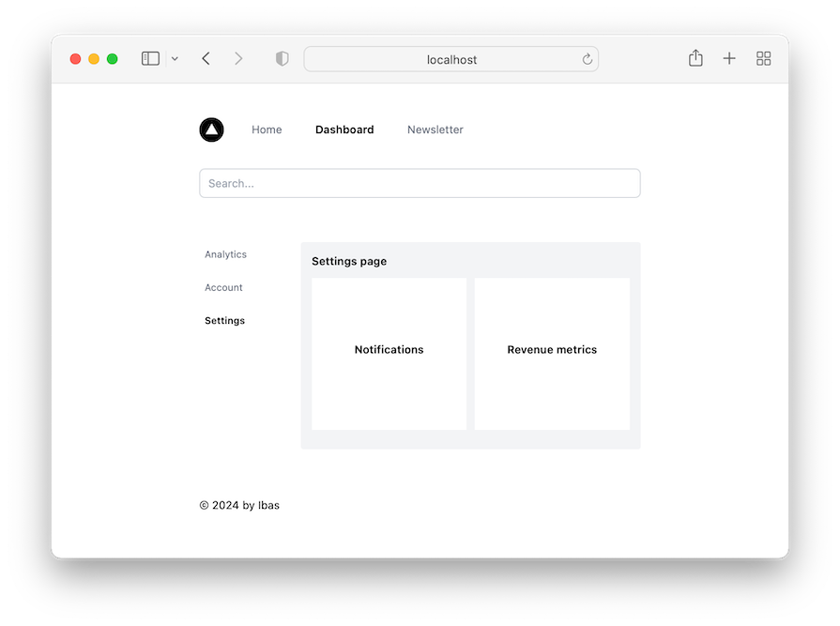
Task: Click the forward navigation arrow
Action: pyautogui.click(x=238, y=57)
